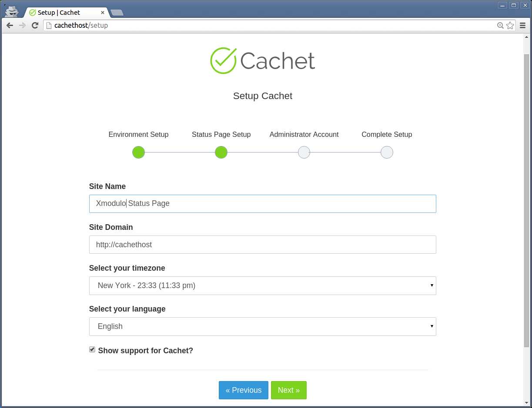
Task: Open a new tab beside Setup | Cachet
Action: (x=117, y=13)
